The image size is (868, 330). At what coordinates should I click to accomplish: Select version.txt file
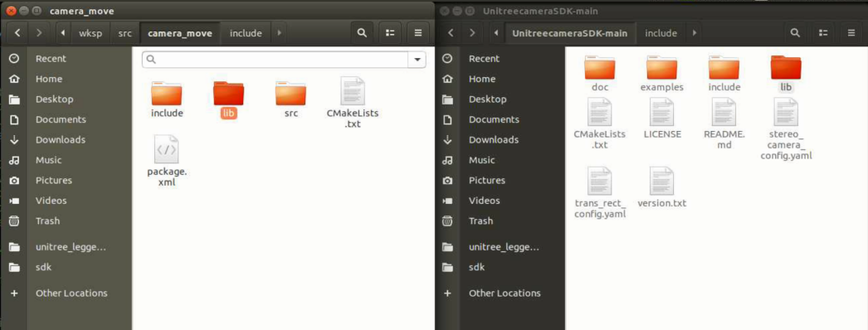click(662, 187)
